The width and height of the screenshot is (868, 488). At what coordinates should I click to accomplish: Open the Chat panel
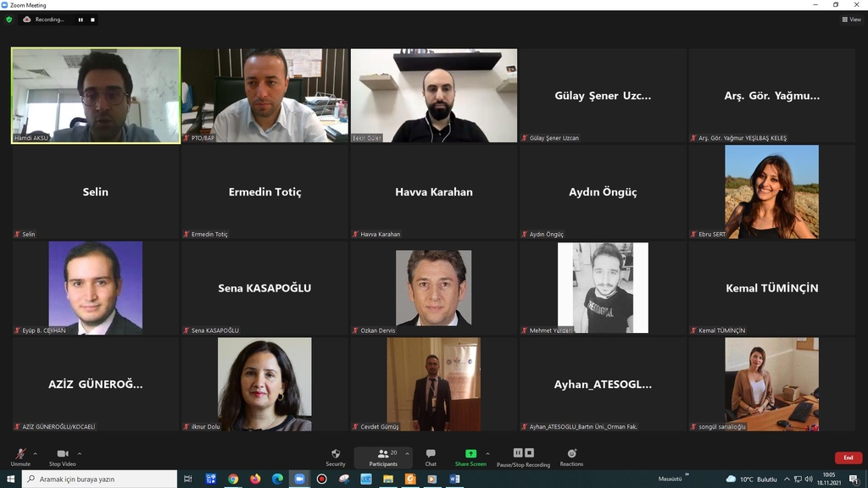[x=431, y=457]
